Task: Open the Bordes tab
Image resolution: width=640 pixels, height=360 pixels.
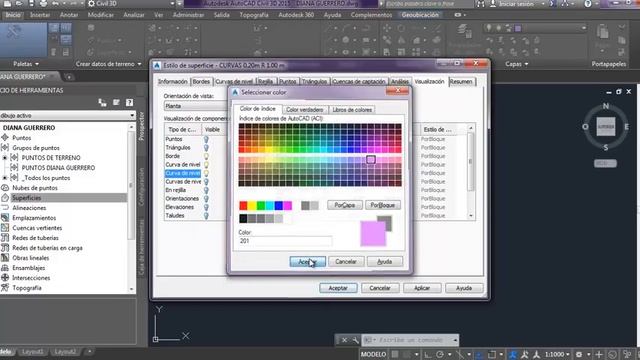Action: pos(201,82)
